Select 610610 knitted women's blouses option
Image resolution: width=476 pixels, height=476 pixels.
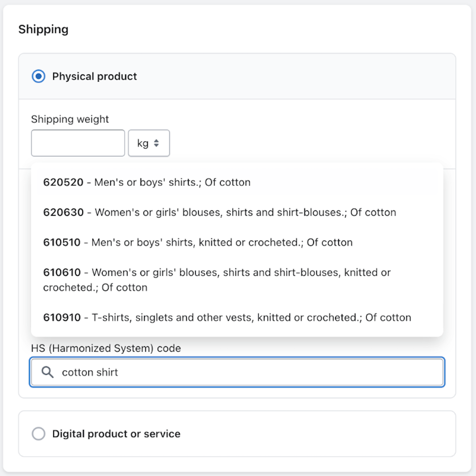(x=217, y=279)
